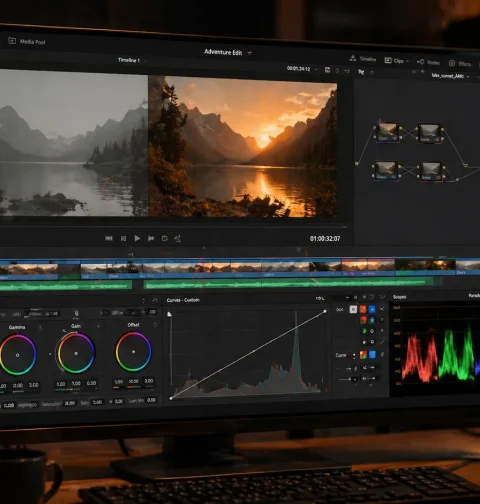Click the blue swatch next to the Curve label
The width and height of the screenshot is (480, 504).
point(372,354)
